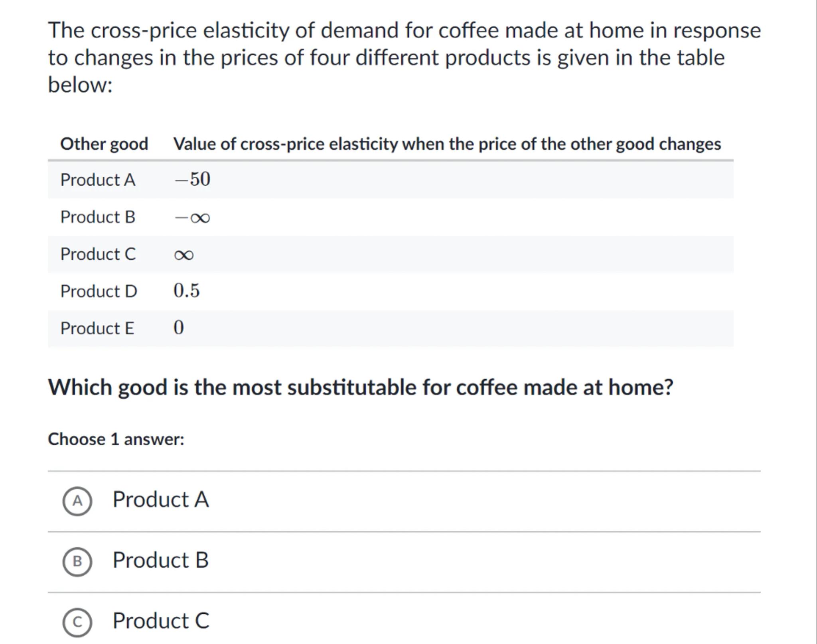Click the "Choose 1 answer:" prompt text
Screen dimensions: 817x644
tap(116, 439)
